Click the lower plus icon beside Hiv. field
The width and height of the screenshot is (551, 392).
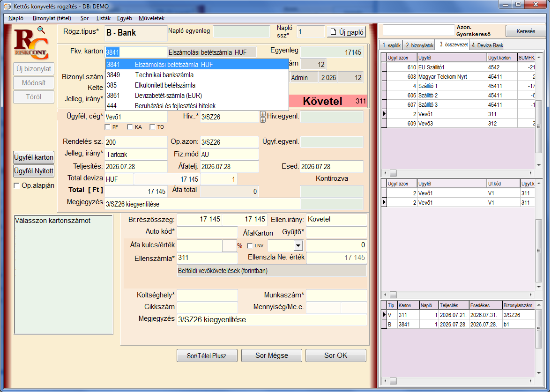pyautogui.click(x=262, y=120)
